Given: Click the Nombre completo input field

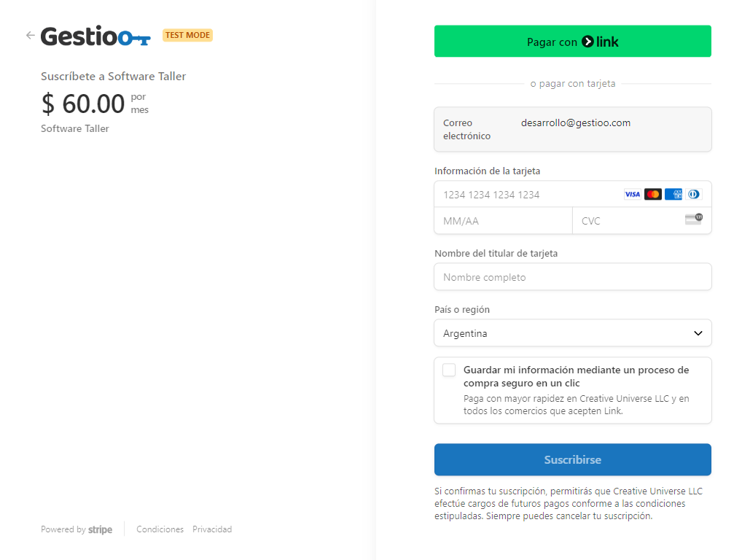Looking at the screenshot, I should 573,277.
